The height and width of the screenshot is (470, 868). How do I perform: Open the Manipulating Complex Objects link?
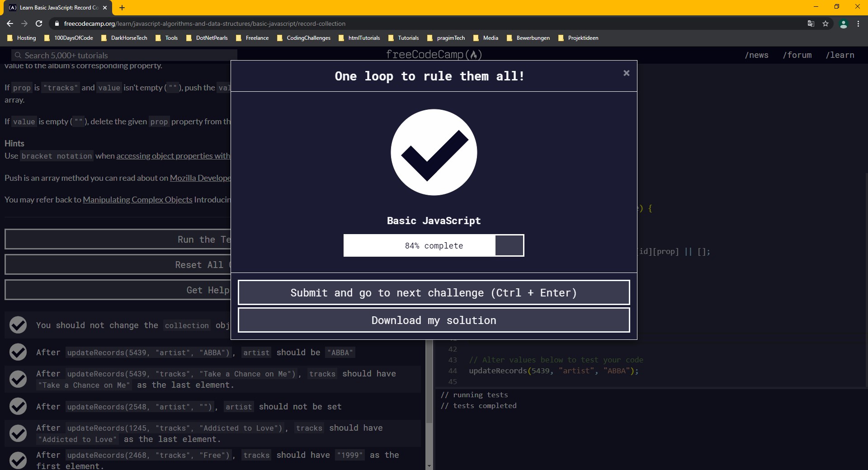pyautogui.click(x=137, y=199)
